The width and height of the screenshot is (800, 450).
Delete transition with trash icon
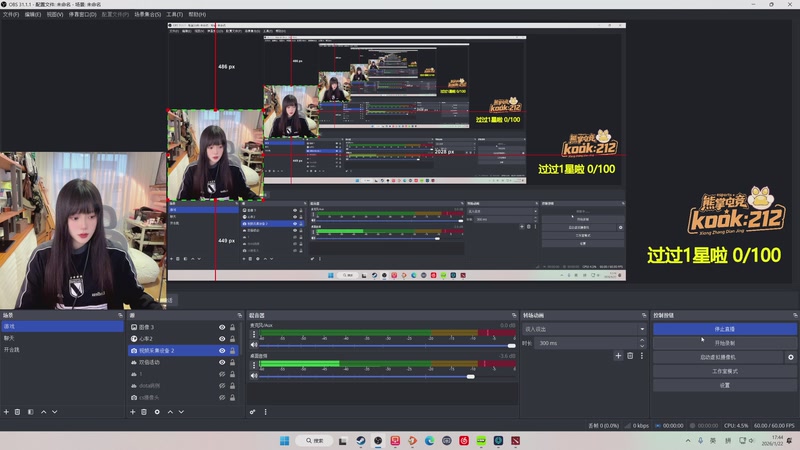coord(630,356)
